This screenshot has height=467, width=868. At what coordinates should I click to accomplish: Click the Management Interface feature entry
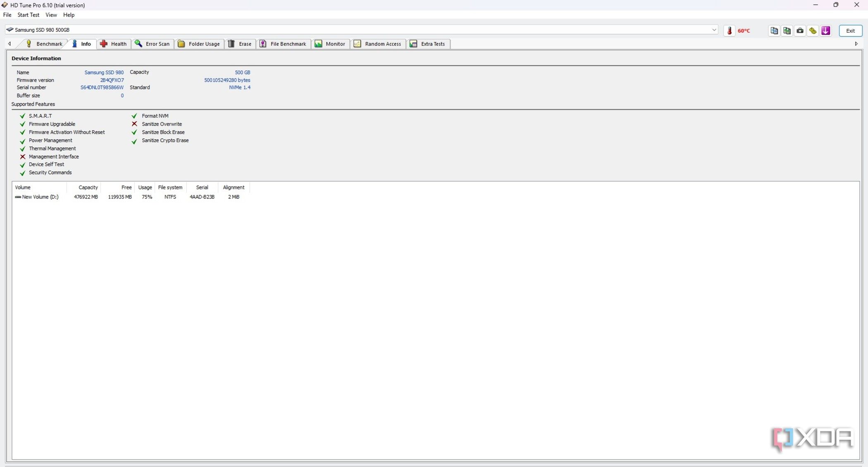[54, 157]
